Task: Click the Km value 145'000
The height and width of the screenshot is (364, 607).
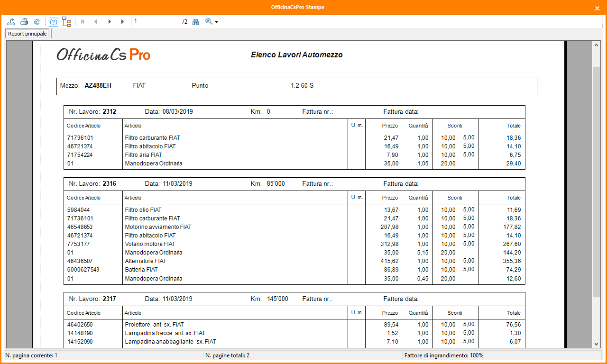Action: tap(277, 299)
